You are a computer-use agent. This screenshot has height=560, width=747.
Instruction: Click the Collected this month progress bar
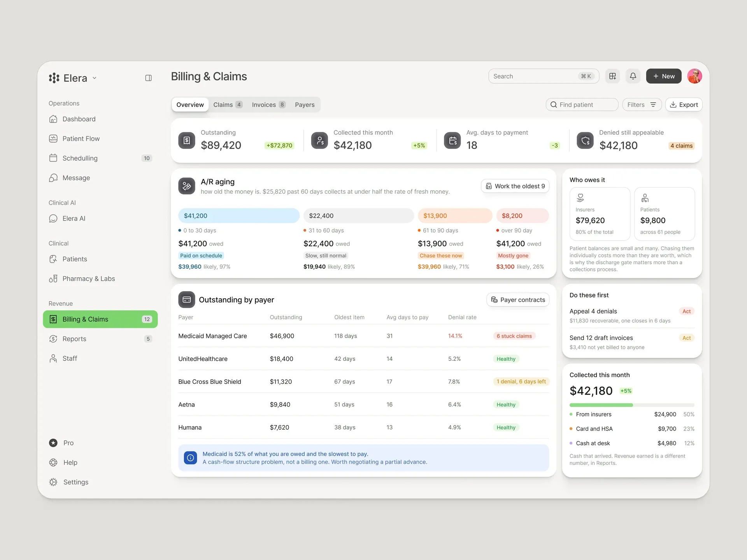point(632,405)
